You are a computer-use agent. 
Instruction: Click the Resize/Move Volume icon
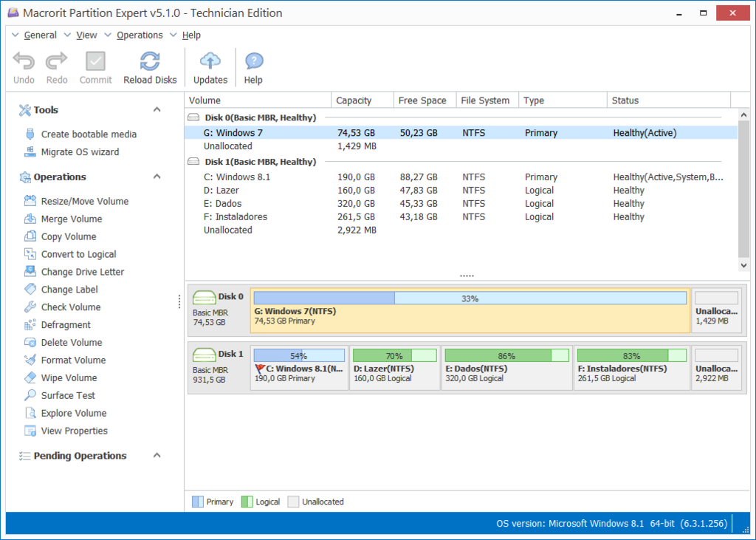tap(30, 201)
